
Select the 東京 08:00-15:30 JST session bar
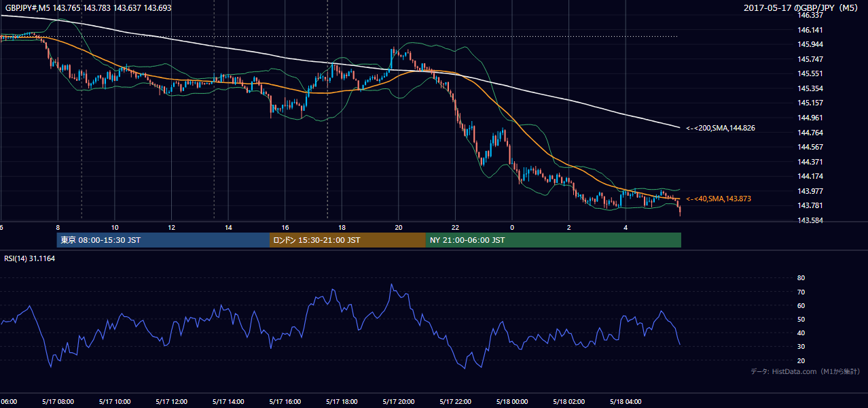164,240
